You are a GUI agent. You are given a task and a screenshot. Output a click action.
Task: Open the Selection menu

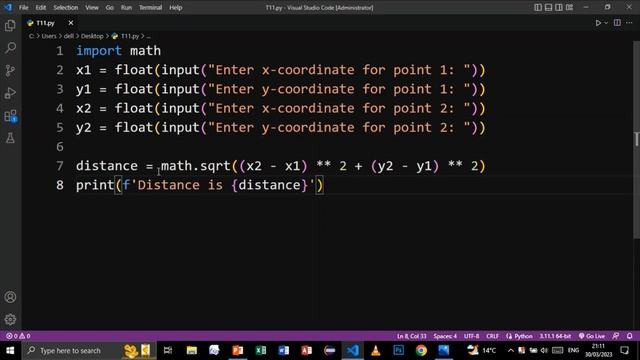pos(65,7)
